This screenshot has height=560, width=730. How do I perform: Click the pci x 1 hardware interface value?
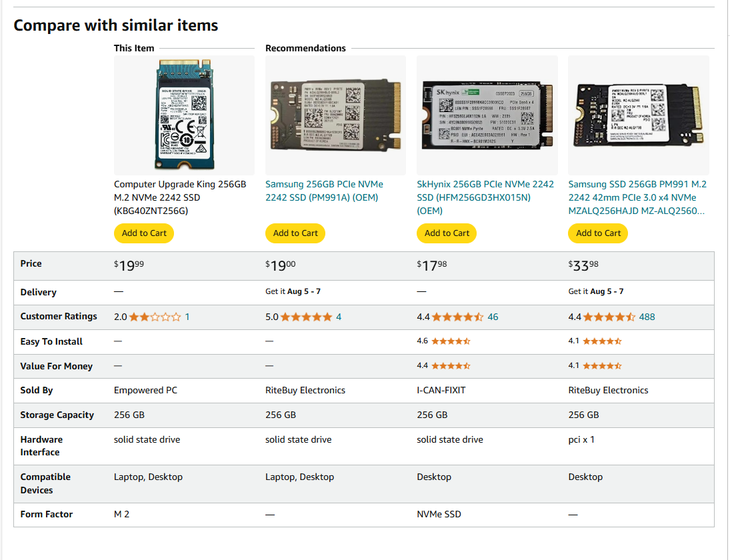[x=581, y=439]
